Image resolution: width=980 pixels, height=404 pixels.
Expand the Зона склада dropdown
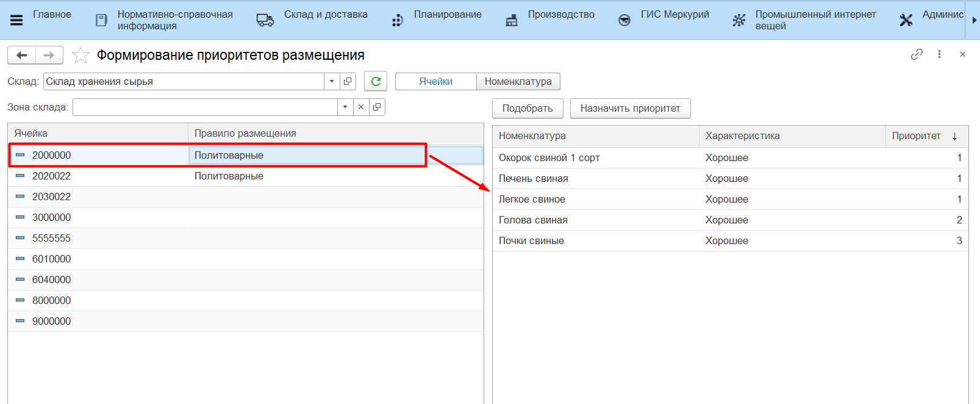click(x=345, y=107)
